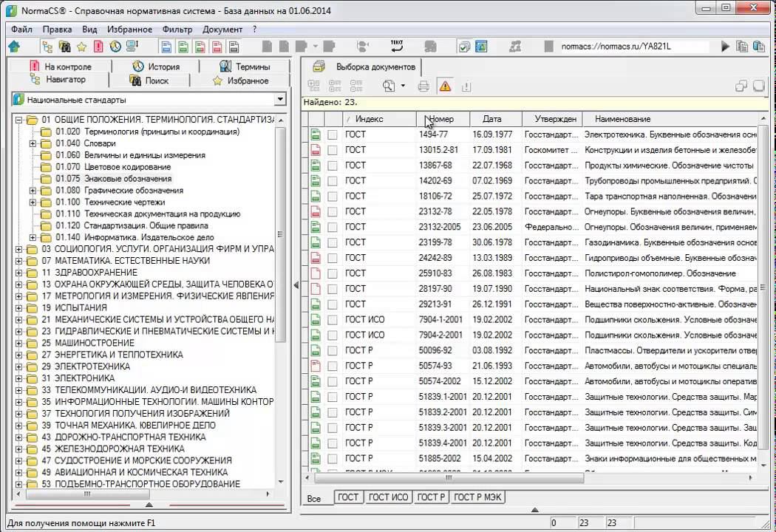Sort results by the Утвержден column header

[552, 119]
